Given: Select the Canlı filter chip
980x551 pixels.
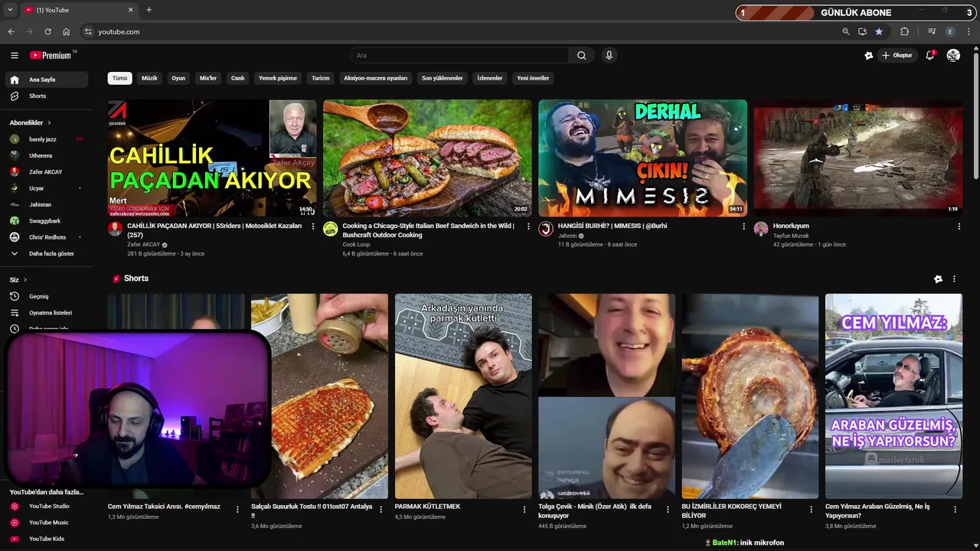Looking at the screenshot, I should [x=238, y=78].
